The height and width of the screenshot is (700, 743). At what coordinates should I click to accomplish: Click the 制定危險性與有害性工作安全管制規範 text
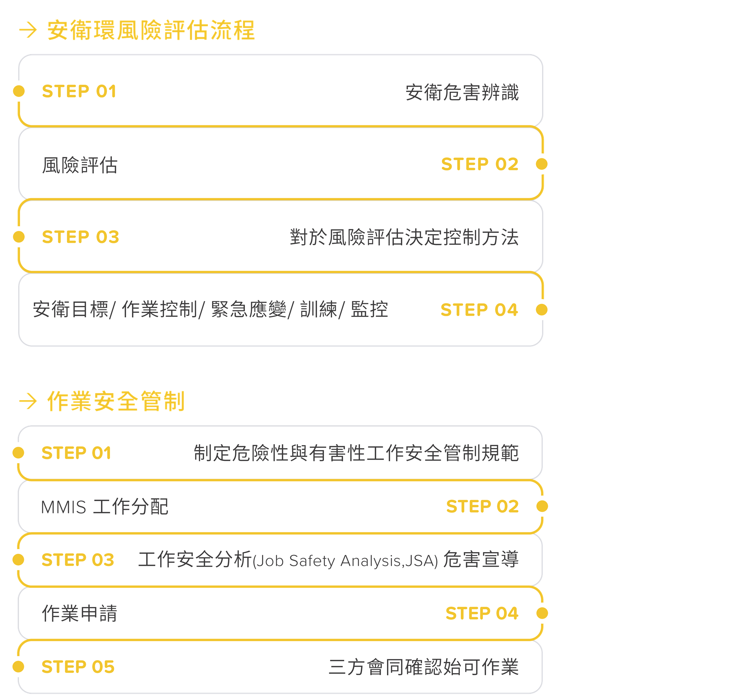[356, 453]
